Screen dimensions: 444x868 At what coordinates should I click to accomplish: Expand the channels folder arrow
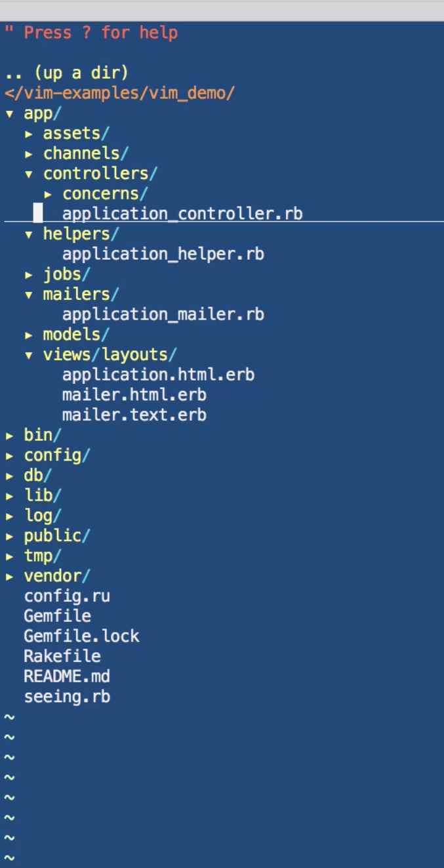coord(28,154)
